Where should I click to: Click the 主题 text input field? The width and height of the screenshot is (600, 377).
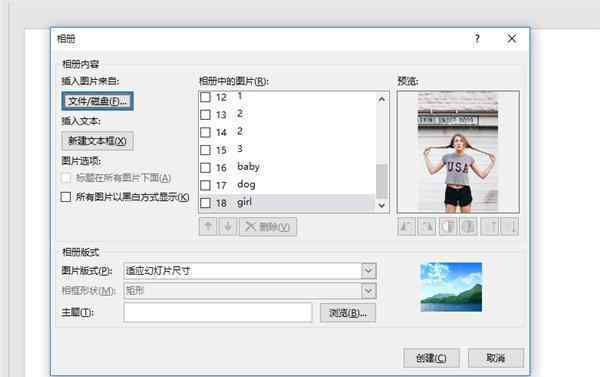tap(218, 312)
